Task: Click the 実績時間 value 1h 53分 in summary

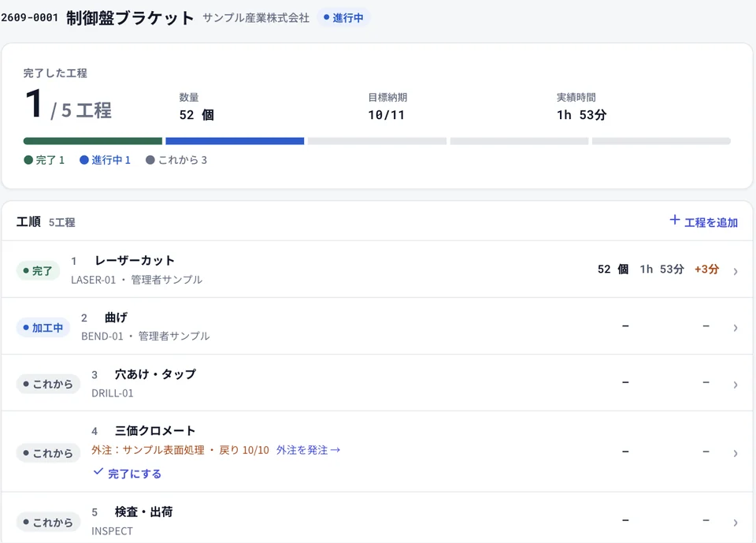Action: (582, 115)
